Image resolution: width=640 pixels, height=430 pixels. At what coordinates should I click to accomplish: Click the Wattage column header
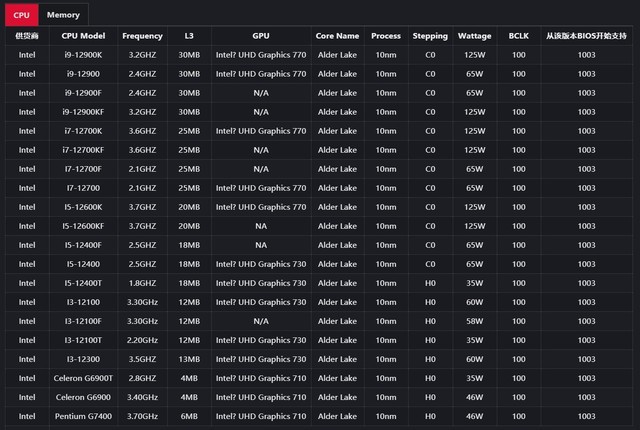point(474,36)
